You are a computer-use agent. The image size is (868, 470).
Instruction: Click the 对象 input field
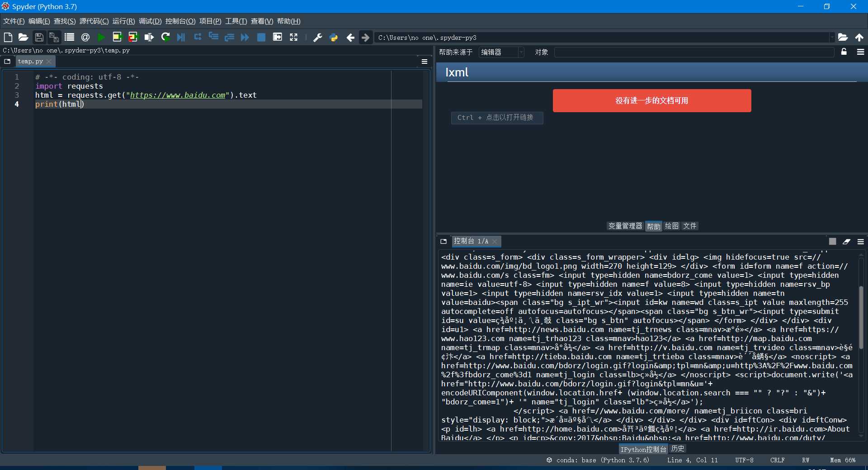tap(694, 52)
